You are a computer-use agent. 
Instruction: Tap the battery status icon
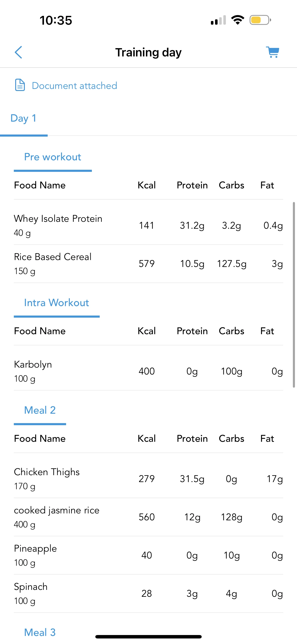pos(260,20)
